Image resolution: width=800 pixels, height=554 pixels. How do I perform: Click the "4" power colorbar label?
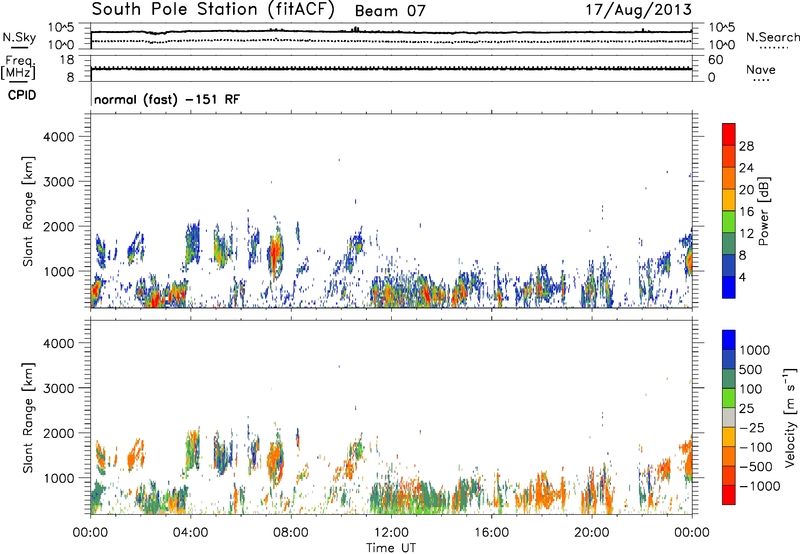[x=743, y=277]
